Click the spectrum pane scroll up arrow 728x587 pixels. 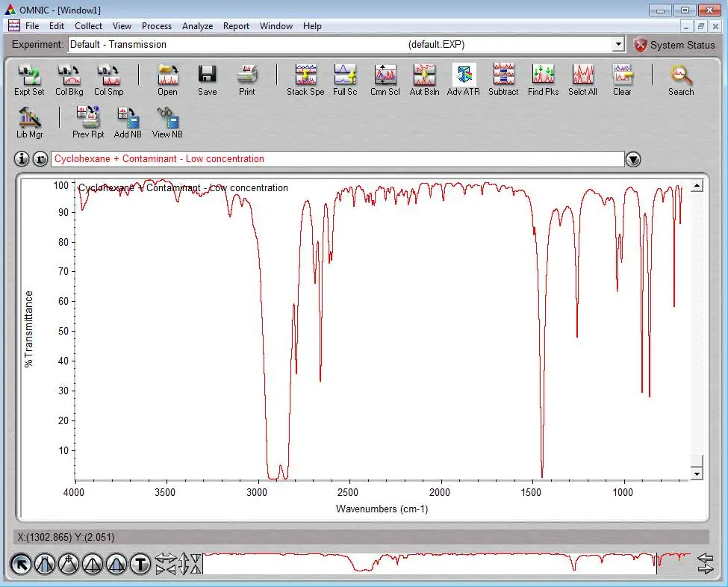697,186
